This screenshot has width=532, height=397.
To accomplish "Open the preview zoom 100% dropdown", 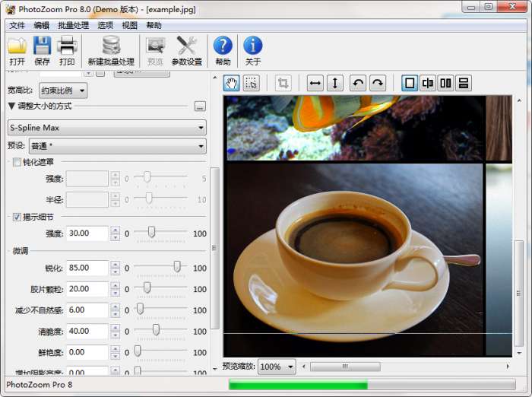I will point(277,367).
